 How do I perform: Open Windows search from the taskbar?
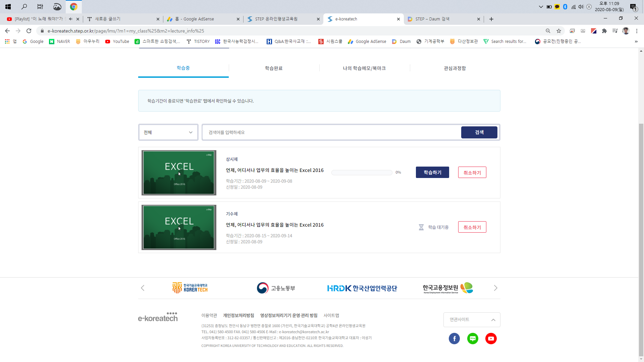(x=24, y=6)
